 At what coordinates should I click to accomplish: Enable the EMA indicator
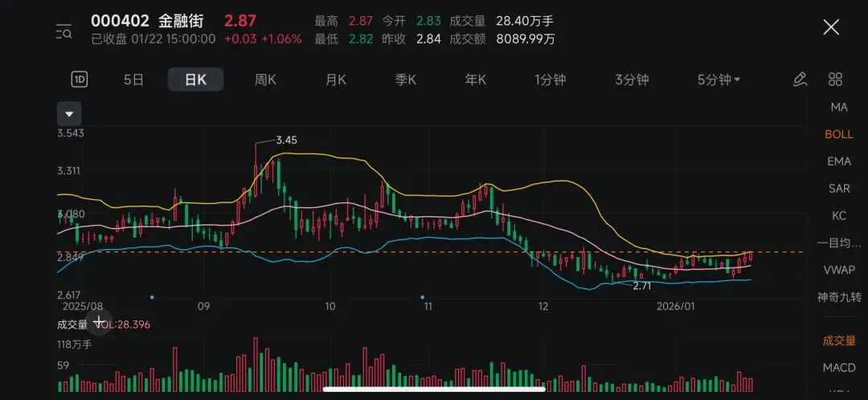click(839, 161)
